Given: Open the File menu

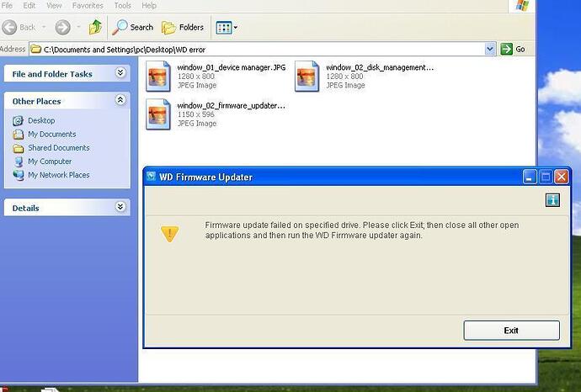Looking at the screenshot, I should coord(7,6).
